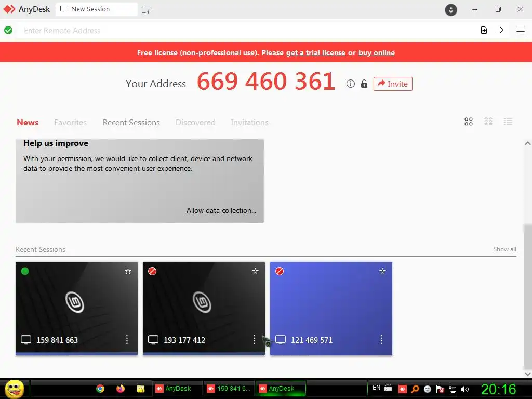Open the smiley start menu button
The image size is (532, 399).
14,389
